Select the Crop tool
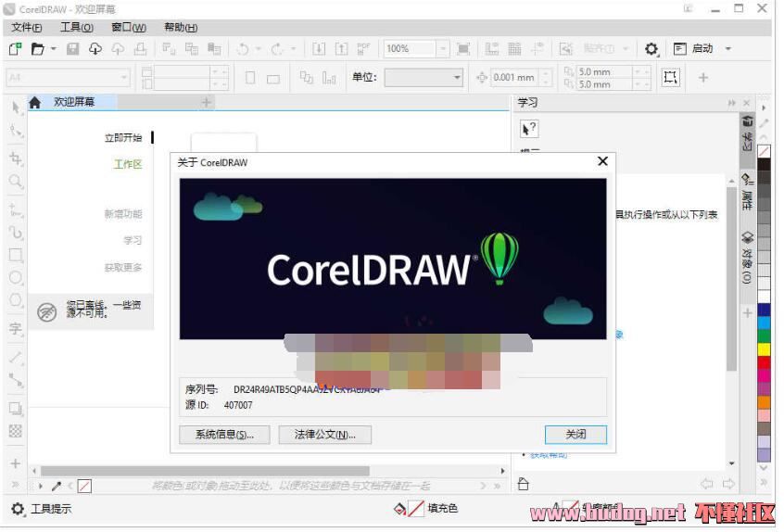The height and width of the screenshot is (532, 784). click(16, 158)
